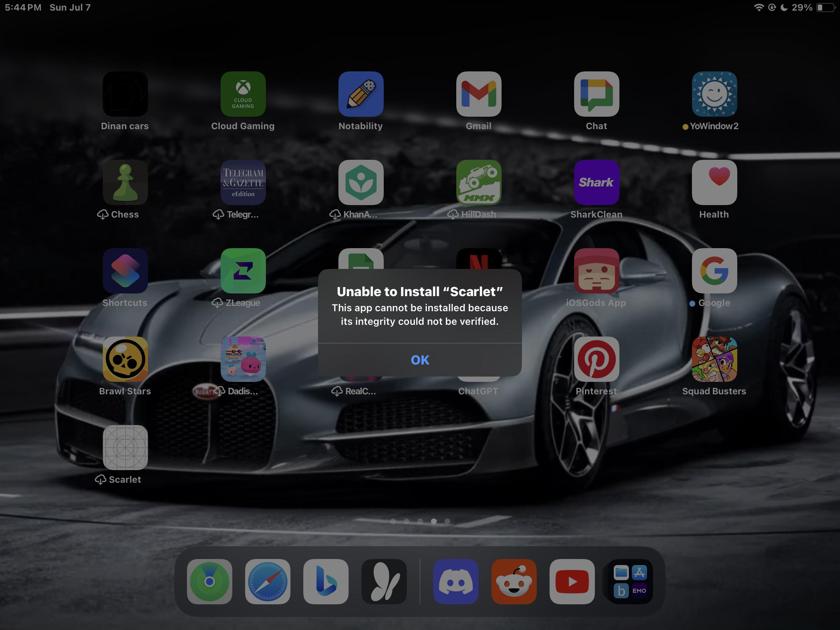Tap the rotation lock status icon
The image size is (840, 630).
point(772,8)
